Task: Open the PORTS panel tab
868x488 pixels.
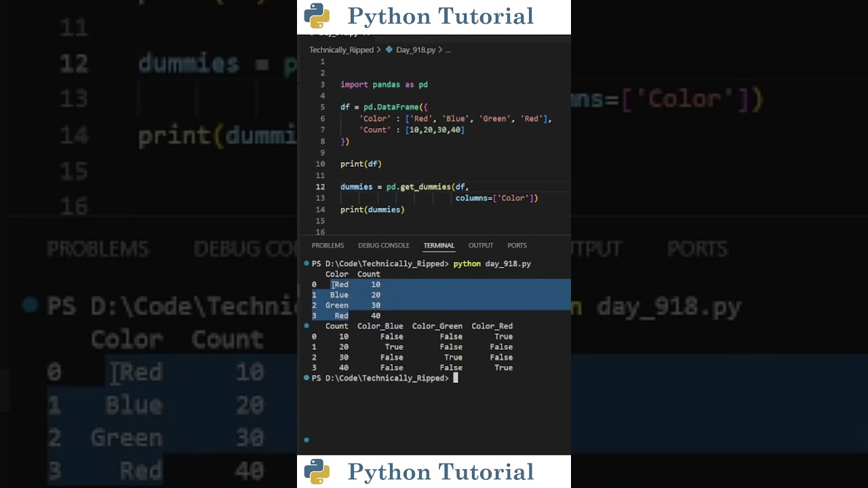Action: pos(517,245)
